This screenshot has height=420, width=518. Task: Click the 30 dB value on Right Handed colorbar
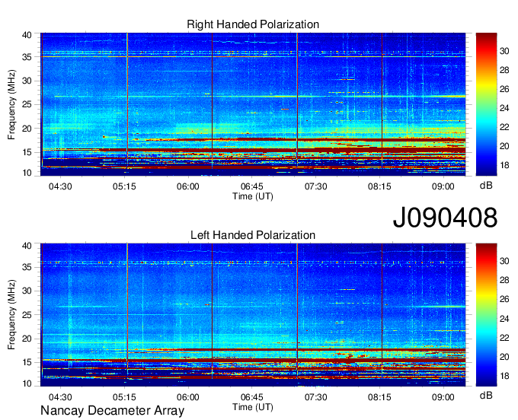pos(504,51)
